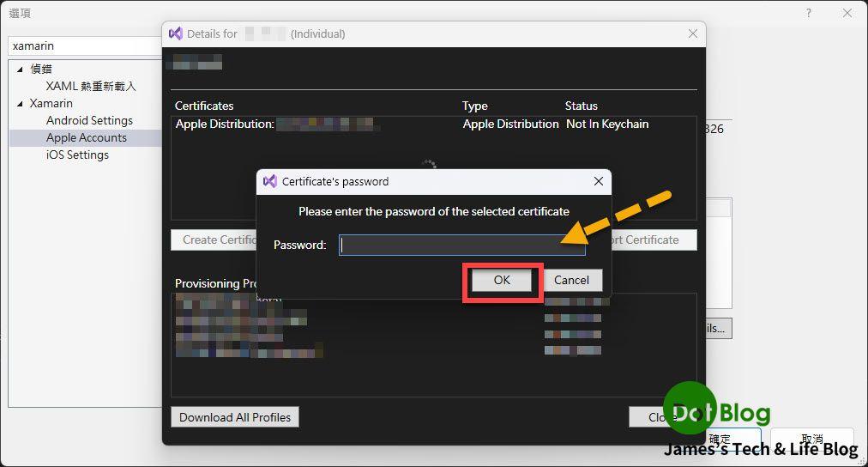The image size is (868, 467).
Task: Close the Certificate's password dialog
Action: (x=599, y=181)
